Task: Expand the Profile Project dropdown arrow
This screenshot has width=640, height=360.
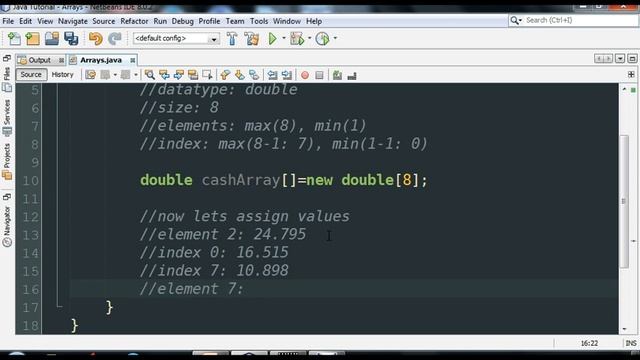Action: [335, 38]
